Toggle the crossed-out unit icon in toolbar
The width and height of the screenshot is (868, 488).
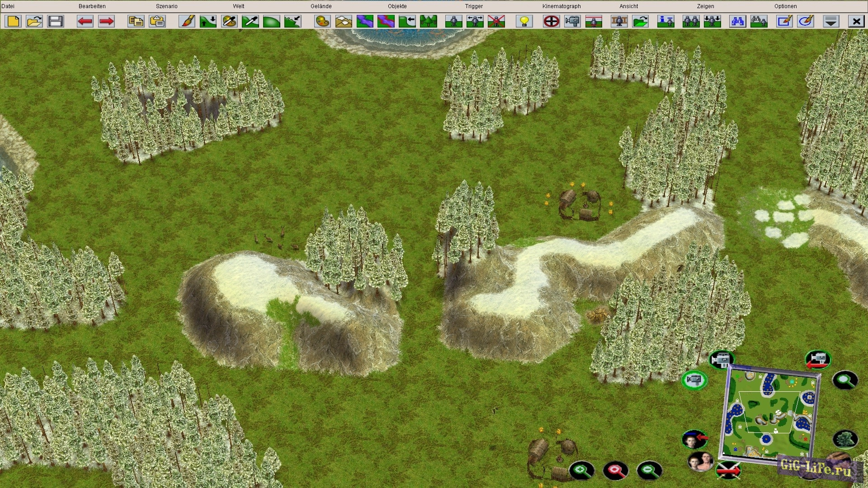click(496, 21)
